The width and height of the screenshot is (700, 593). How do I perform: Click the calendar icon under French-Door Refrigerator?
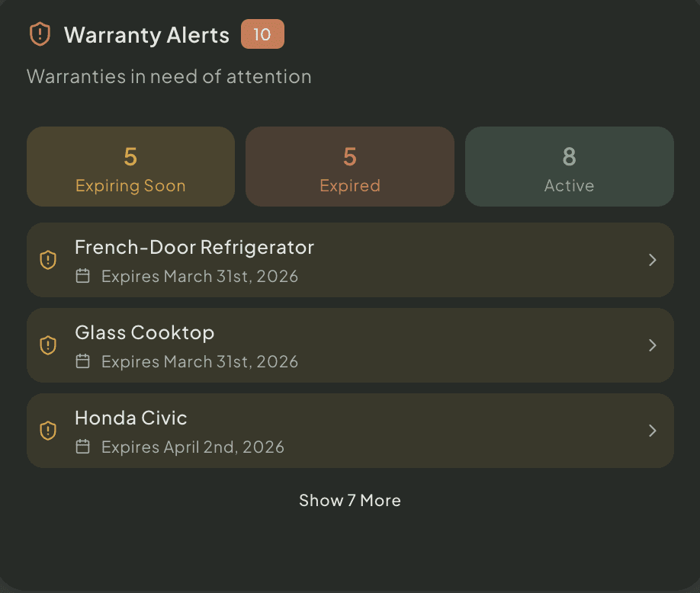(82, 276)
